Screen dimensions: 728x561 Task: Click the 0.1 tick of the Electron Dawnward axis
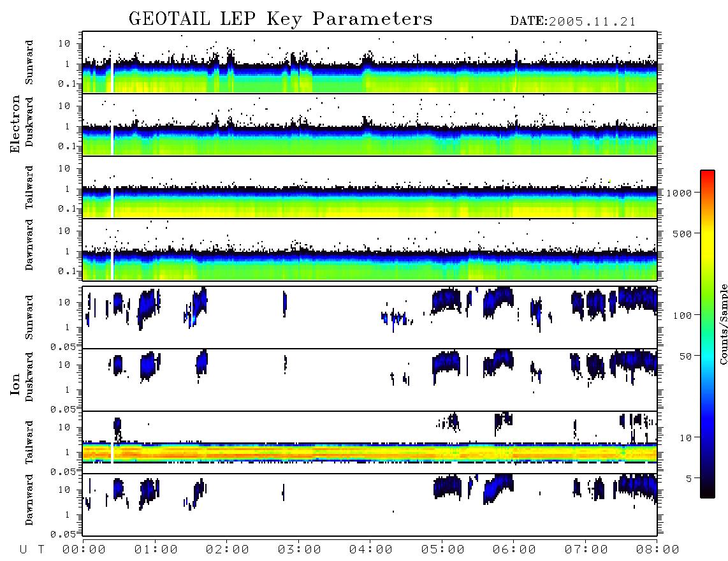[67, 271]
